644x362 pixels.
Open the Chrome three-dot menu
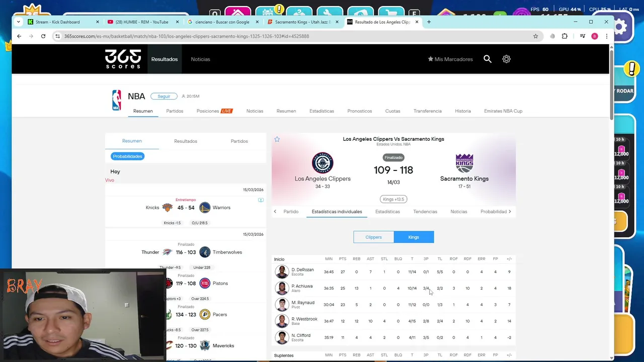pos(607,36)
